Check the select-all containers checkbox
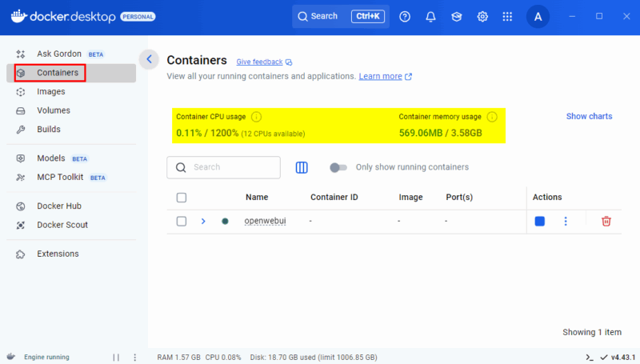This screenshot has height=364, width=640. point(182,198)
